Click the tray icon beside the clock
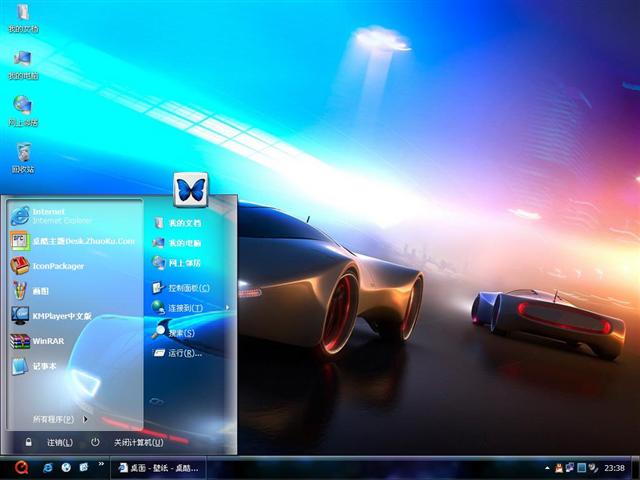The height and width of the screenshot is (480, 640). pyautogui.click(x=593, y=468)
